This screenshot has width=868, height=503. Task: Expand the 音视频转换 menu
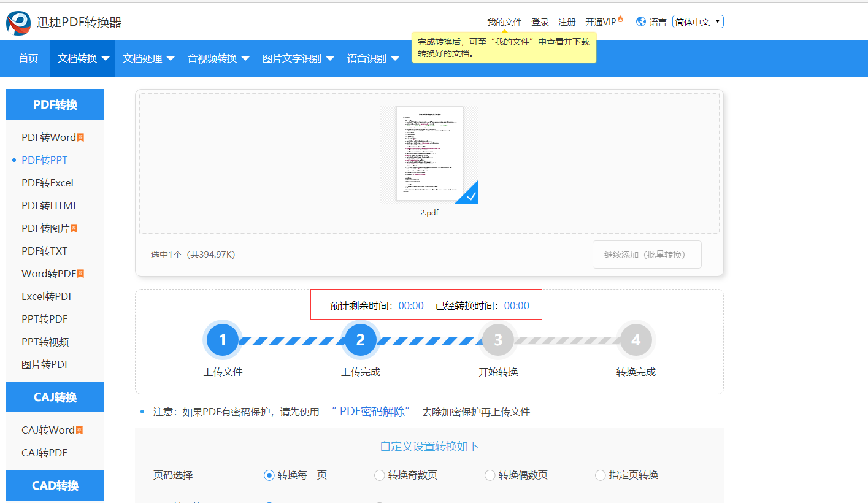point(218,58)
